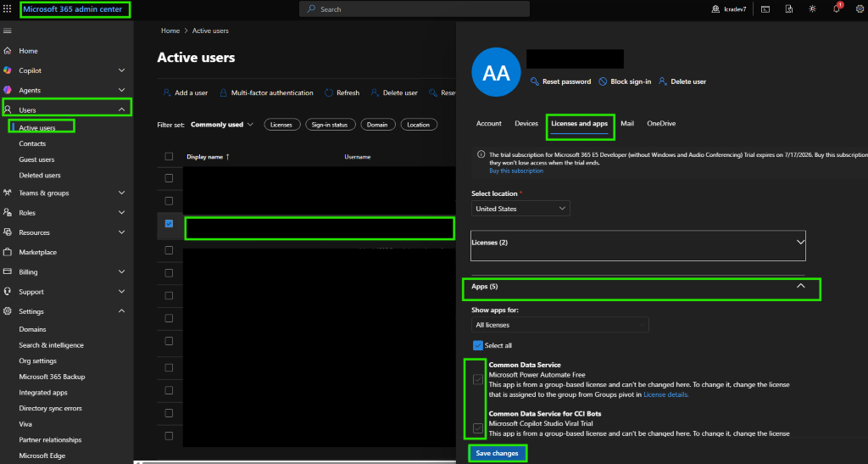Click the Add a user icon
Image resolution: width=868 pixels, height=464 pixels.
(167, 92)
